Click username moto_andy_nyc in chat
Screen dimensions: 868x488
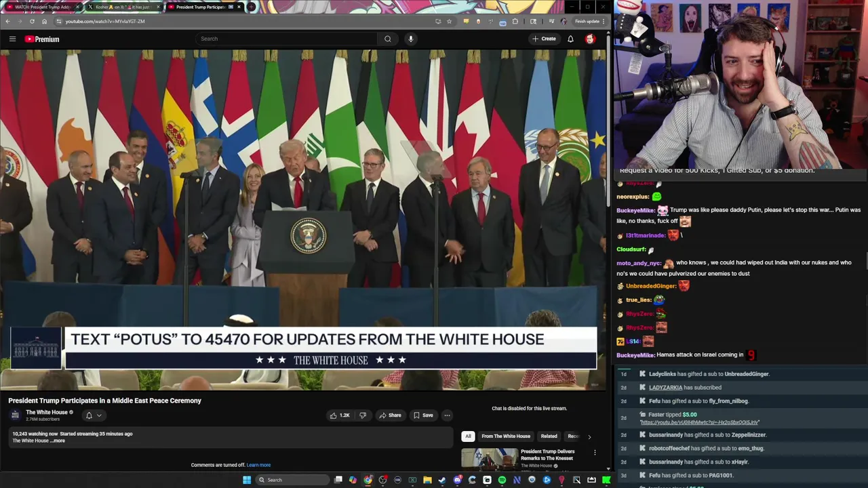click(x=639, y=263)
